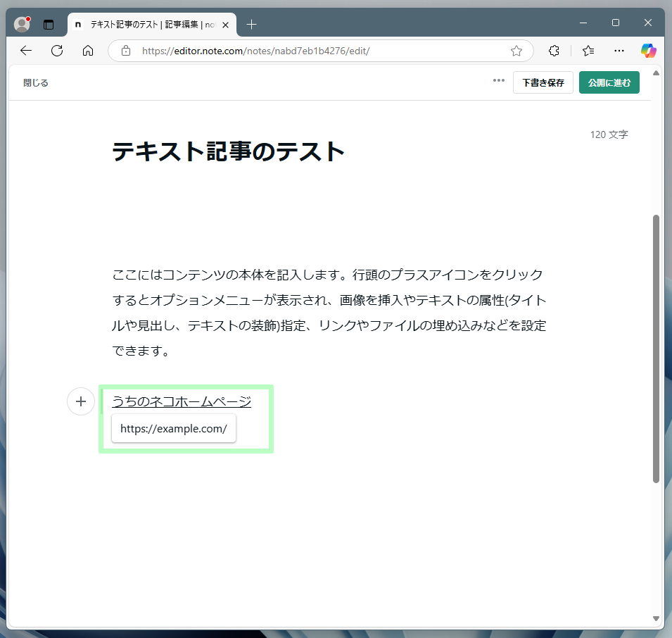This screenshot has height=638, width=672.
Task: Open the browser extensions menu
Action: (554, 51)
